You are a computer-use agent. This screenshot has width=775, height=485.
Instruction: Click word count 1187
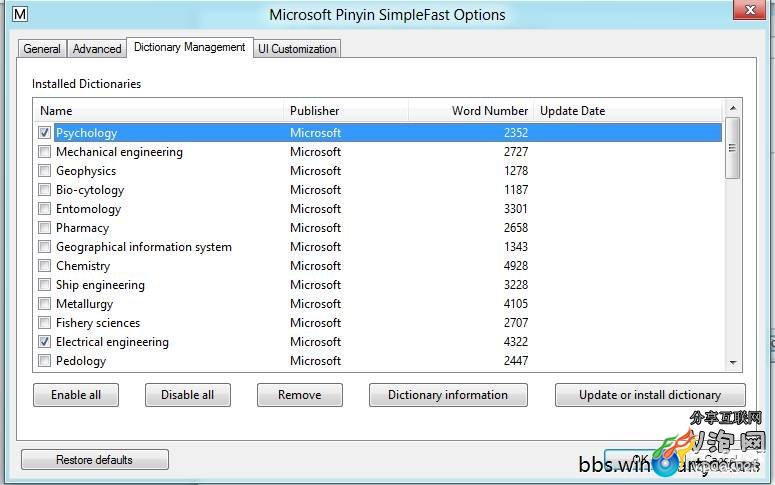coord(516,190)
